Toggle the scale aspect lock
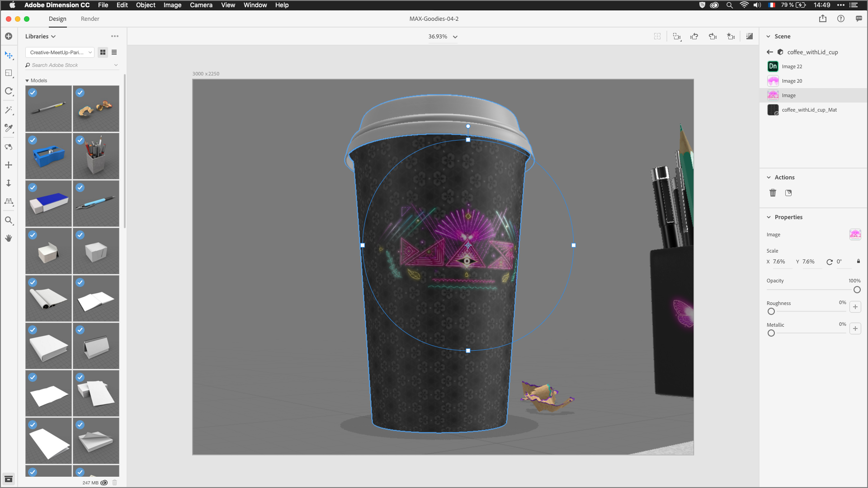 coord(859,262)
